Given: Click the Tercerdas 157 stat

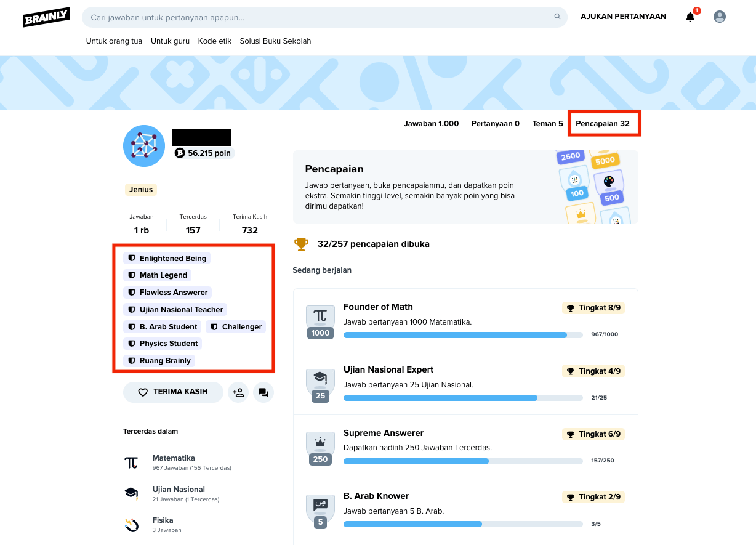Looking at the screenshot, I should click(193, 224).
